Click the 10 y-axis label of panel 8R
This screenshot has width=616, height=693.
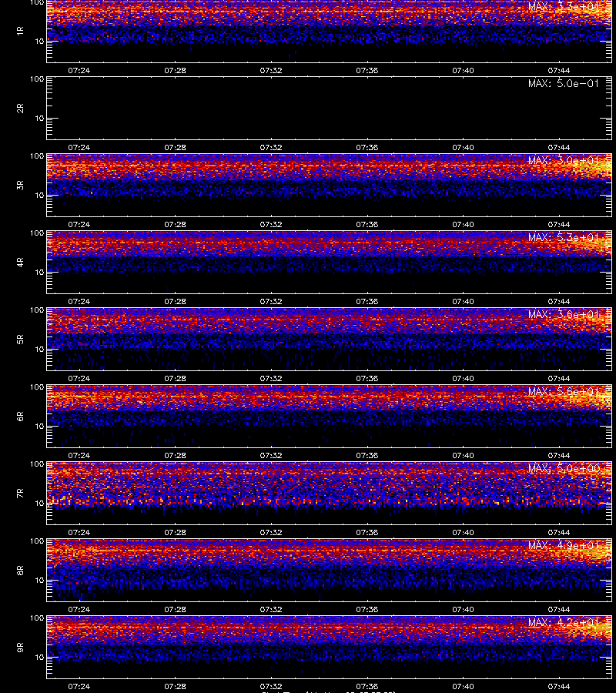tap(39, 581)
